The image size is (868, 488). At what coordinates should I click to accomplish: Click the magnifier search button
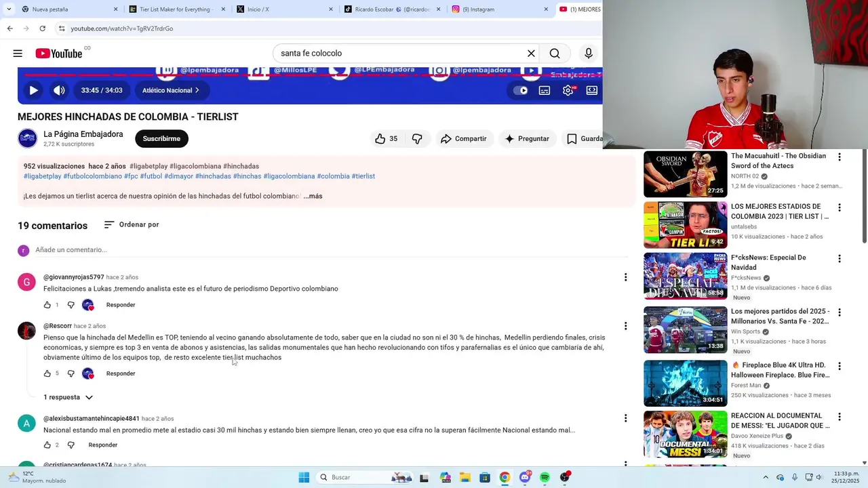click(x=555, y=54)
